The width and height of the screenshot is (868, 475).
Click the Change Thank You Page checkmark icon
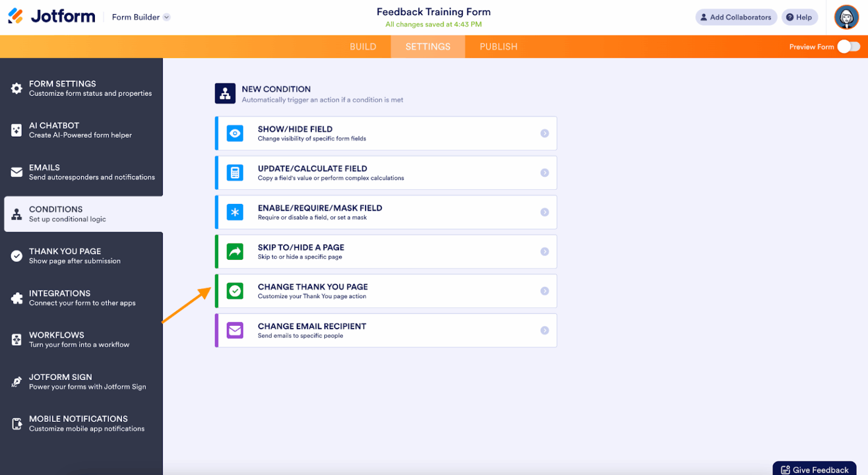pyautogui.click(x=235, y=291)
